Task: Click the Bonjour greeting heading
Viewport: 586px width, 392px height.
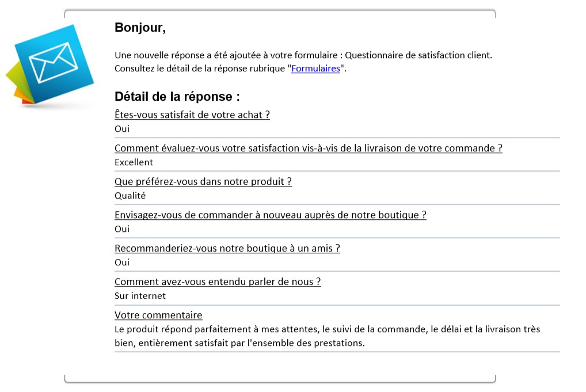Action: [x=140, y=28]
